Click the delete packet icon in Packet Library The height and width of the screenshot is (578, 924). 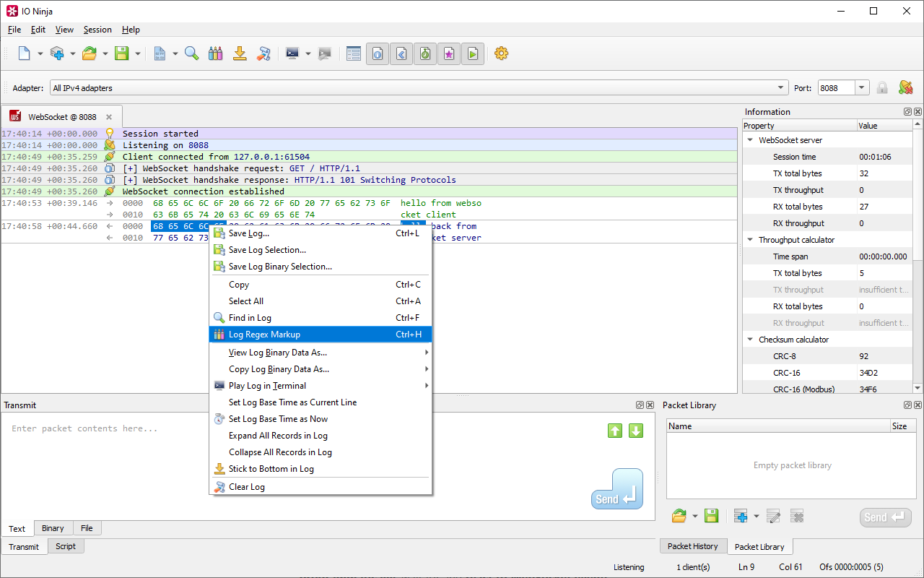pos(797,516)
